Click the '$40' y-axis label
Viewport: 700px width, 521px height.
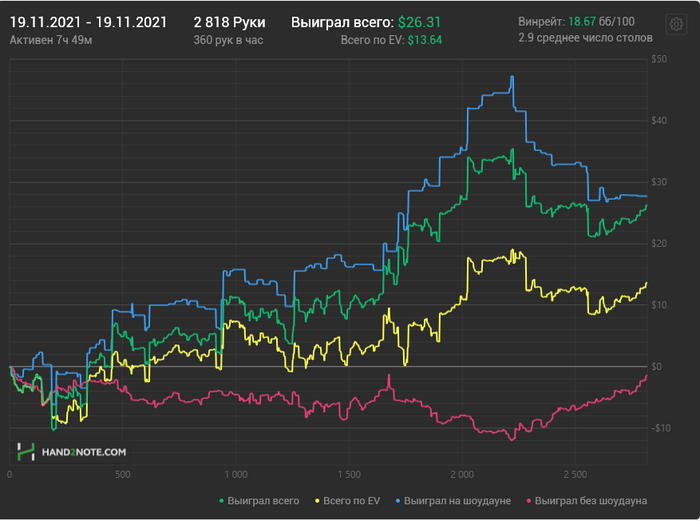click(x=659, y=121)
